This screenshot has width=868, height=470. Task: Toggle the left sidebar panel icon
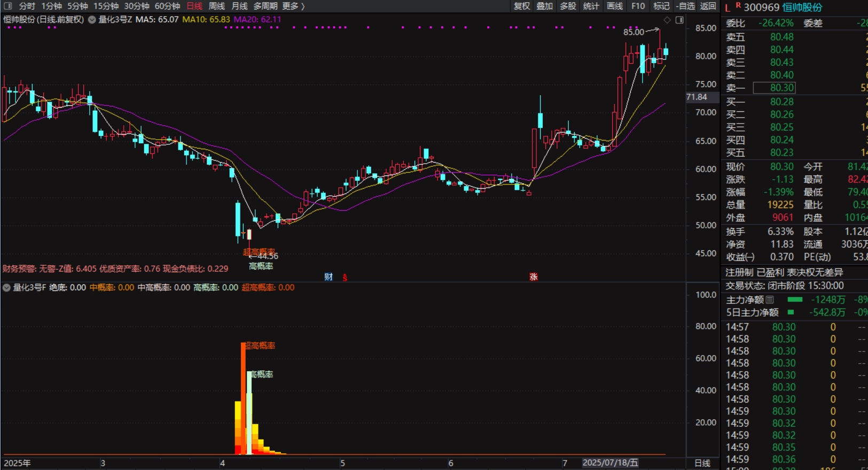click(7, 6)
